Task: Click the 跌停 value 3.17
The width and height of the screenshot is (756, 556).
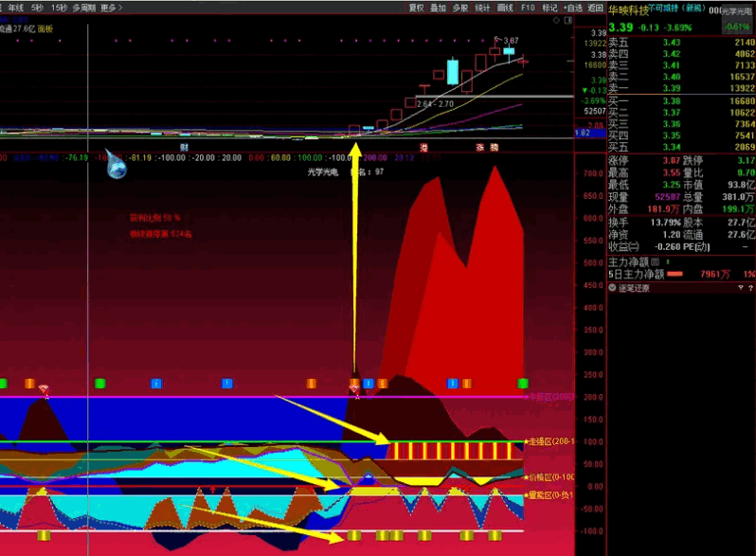Action: click(x=746, y=161)
